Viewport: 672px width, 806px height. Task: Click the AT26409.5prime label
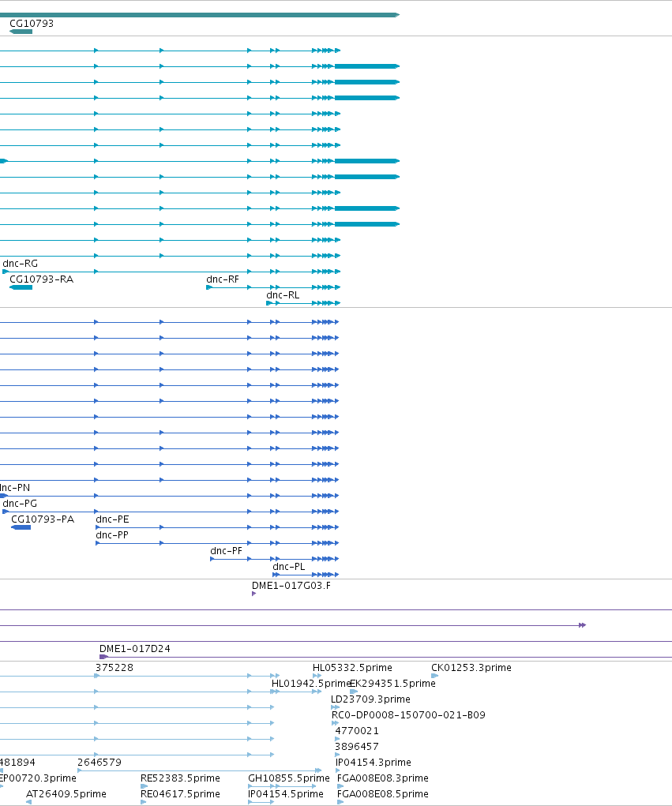pos(66,794)
